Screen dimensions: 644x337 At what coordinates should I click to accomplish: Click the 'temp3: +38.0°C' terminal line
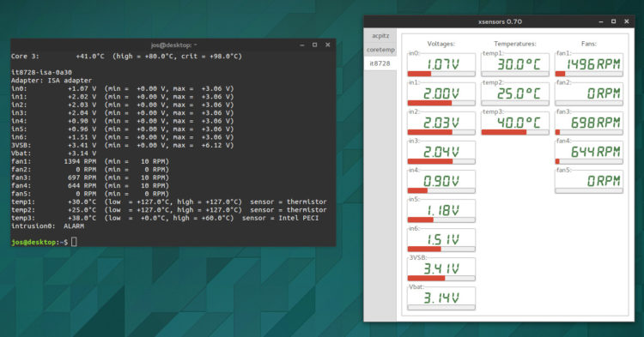(165, 218)
